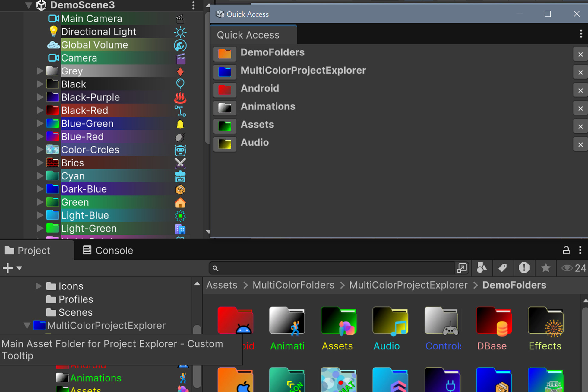The height and width of the screenshot is (392, 588).
Task: Click the clapperboard icon beside Main Camera
Action: pyautogui.click(x=180, y=19)
